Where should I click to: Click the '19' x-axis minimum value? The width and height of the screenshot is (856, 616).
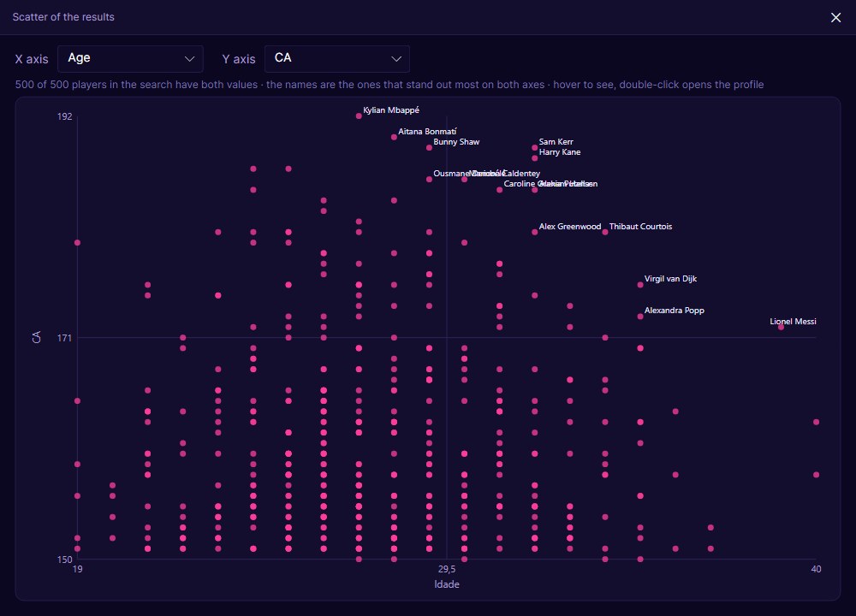coord(78,569)
